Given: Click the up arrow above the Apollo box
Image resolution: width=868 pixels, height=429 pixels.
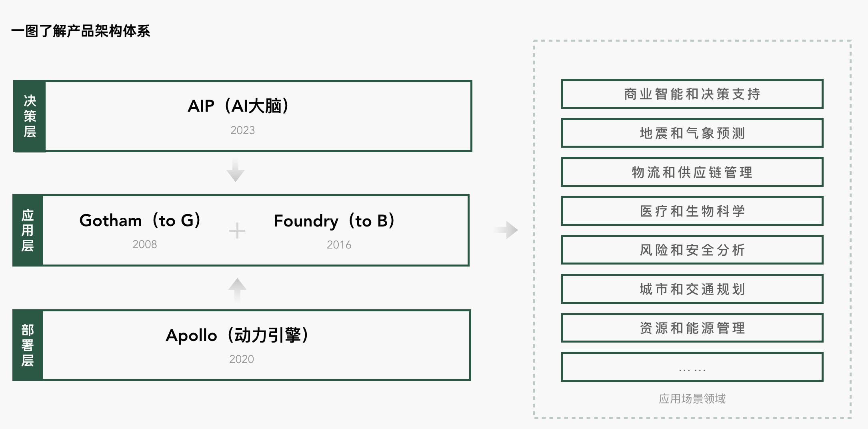Looking at the screenshot, I should (x=237, y=289).
